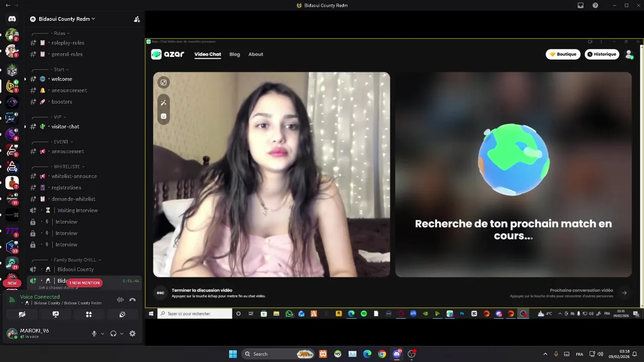The height and width of the screenshot is (362, 644).
Task: Collapse the WHITELISTE category
Action: (69, 166)
